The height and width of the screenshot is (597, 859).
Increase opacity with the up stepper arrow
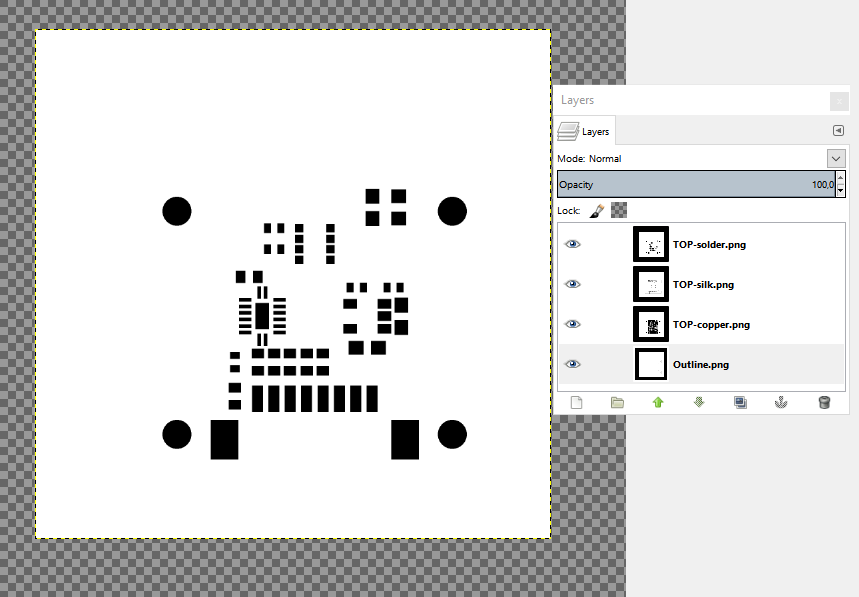841,178
